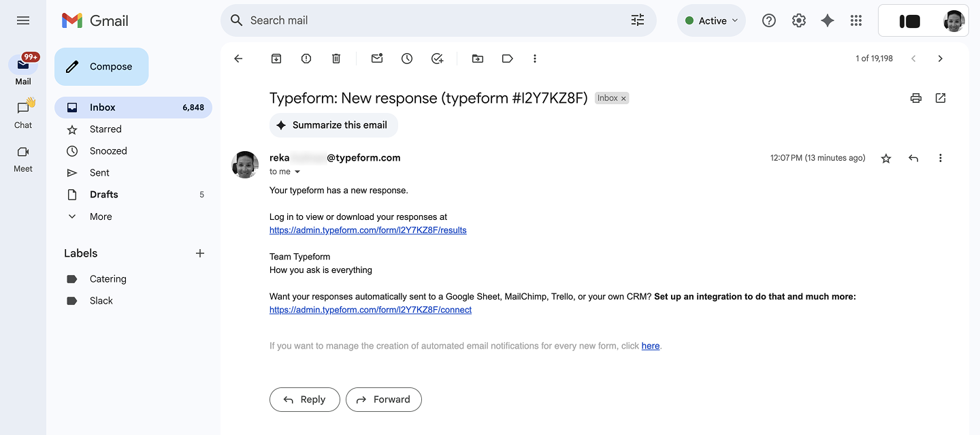
Task: Open the Active status dropdown
Action: click(711, 20)
